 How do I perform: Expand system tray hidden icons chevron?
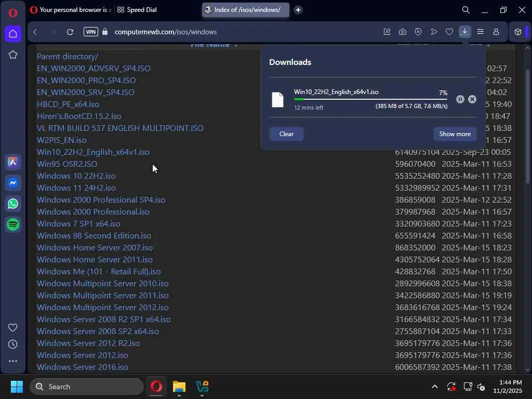[435, 387]
